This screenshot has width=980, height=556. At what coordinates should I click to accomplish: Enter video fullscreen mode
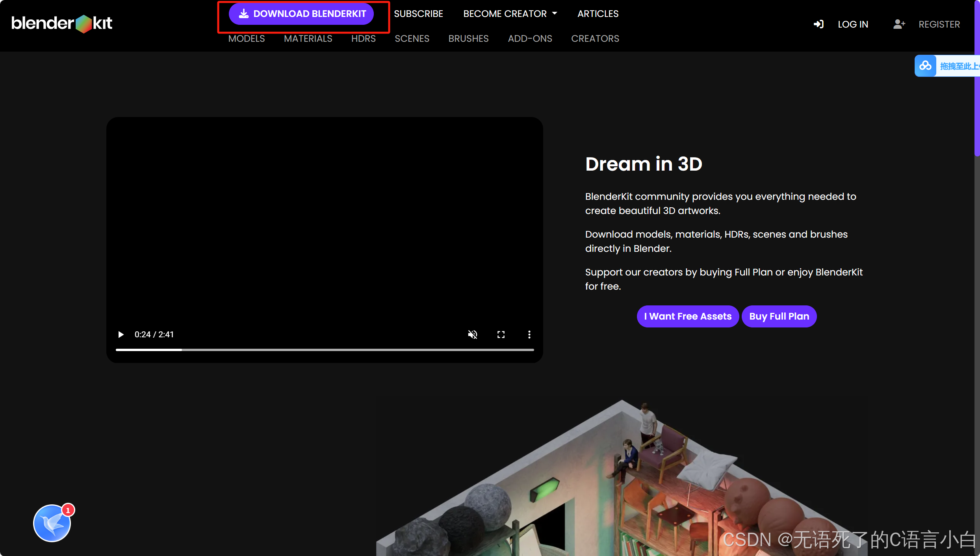pyautogui.click(x=501, y=335)
